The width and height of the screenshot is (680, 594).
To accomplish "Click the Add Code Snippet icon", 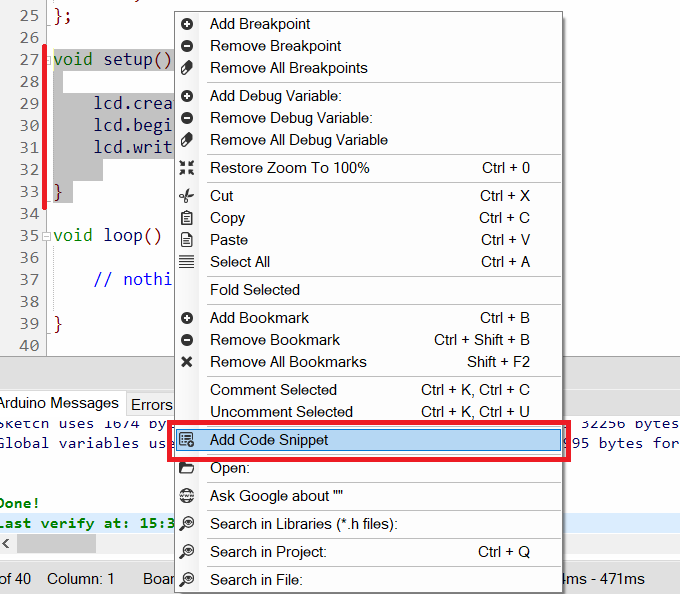I will point(187,440).
